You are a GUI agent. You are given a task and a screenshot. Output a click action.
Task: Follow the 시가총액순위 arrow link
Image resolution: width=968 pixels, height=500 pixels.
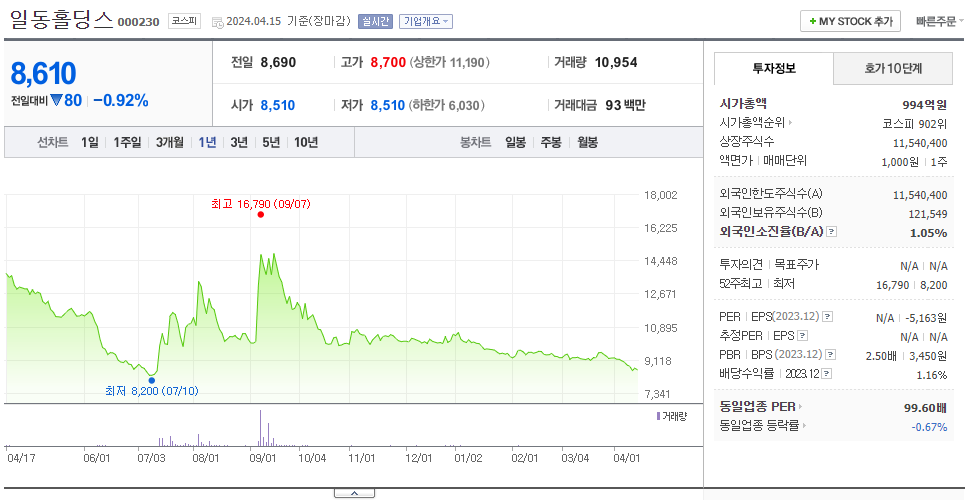pos(756,123)
